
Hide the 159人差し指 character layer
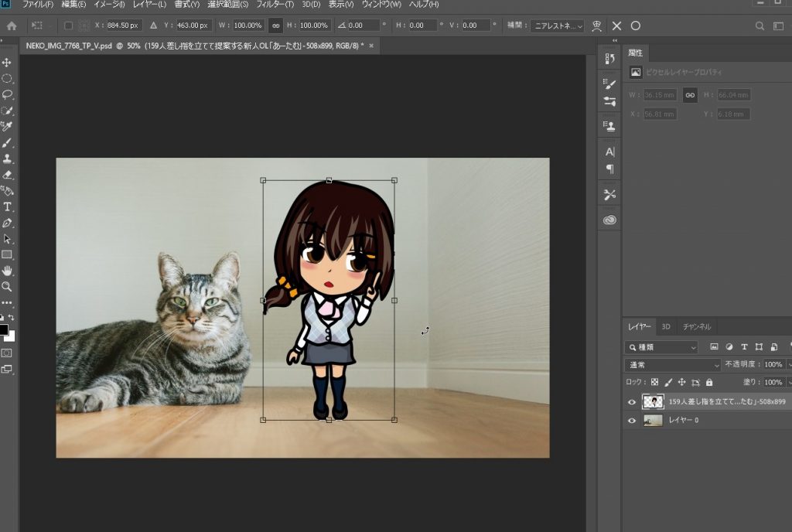coord(632,402)
